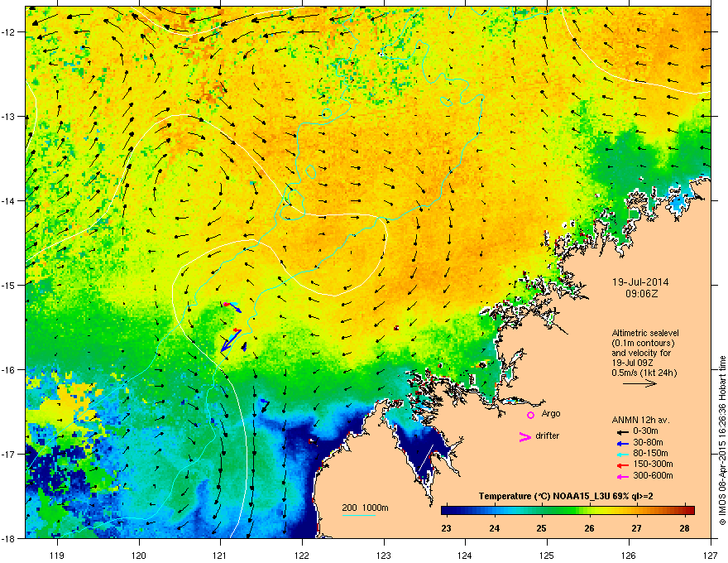Click the '150-300m' legend label
Viewport: 728px width, 563px height.
[653, 464]
